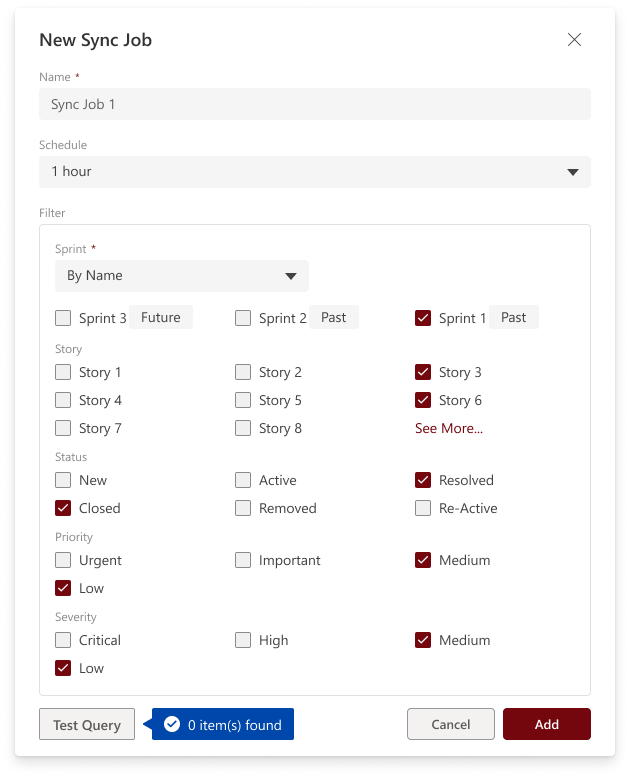Click the See More... stories link
This screenshot has height=777, width=630.
click(449, 428)
